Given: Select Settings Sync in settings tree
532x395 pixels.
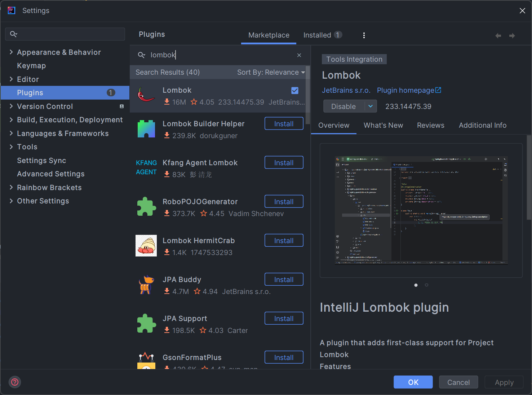Looking at the screenshot, I should click(x=41, y=161).
